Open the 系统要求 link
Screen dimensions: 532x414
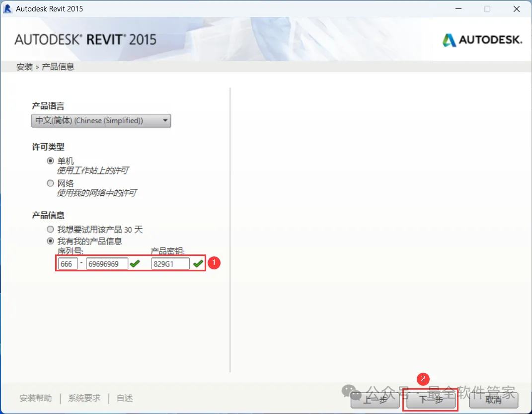(84, 398)
